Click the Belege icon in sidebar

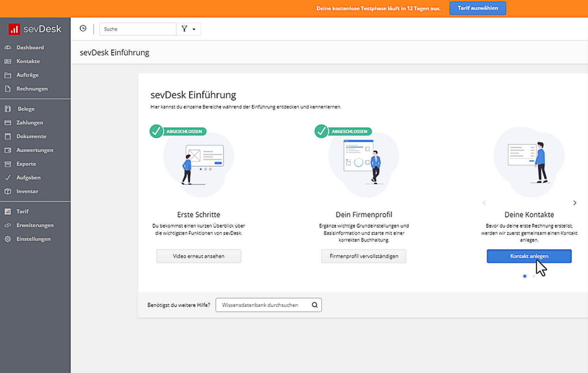pyautogui.click(x=8, y=109)
